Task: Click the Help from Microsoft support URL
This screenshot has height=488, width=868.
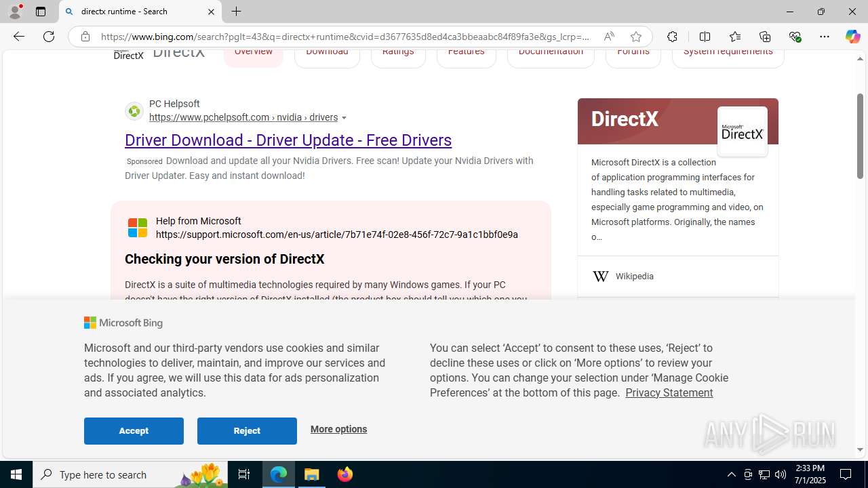Action: tap(337, 235)
